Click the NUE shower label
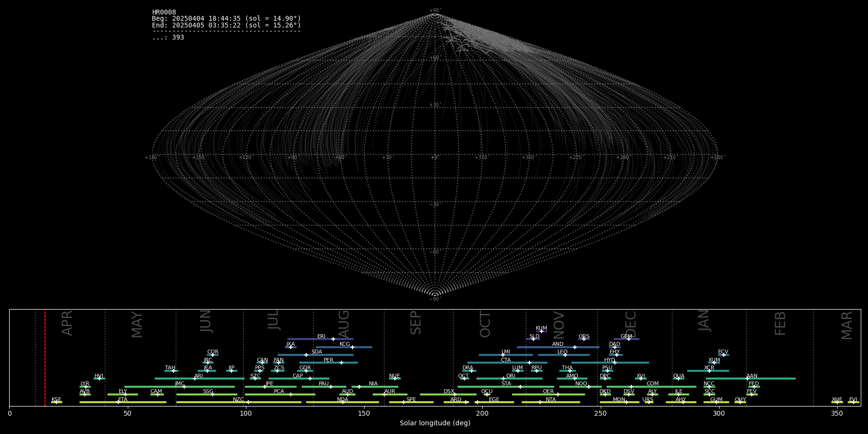This screenshot has height=434, width=868. [394, 376]
